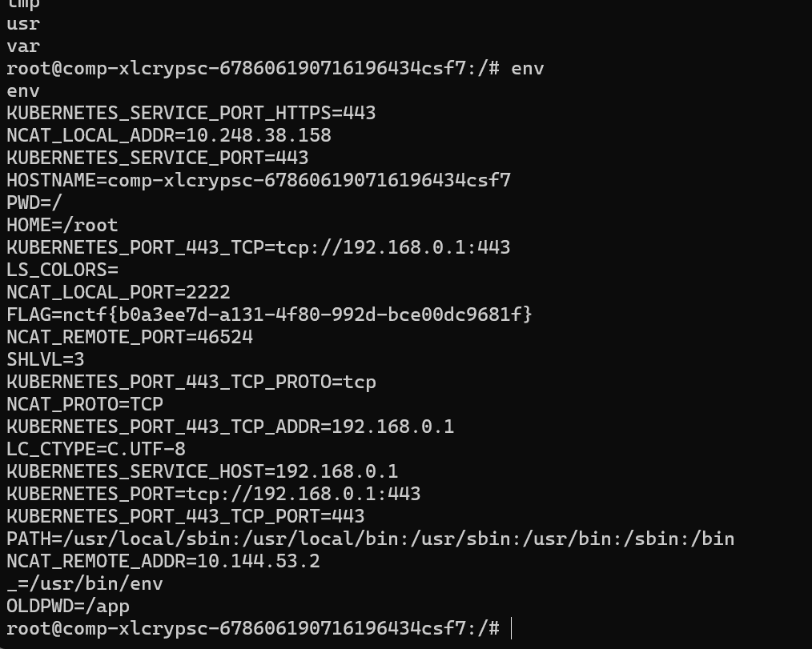
Task: Click the FLAG=nctf{...} line
Action: click(269, 314)
